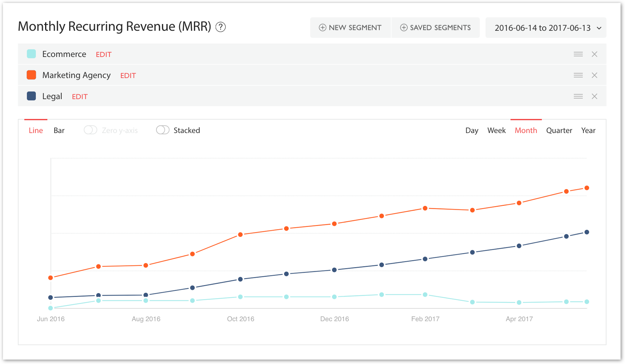Enable the Stacked chart toggle
This screenshot has height=364, width=625.
coord(162,130)
